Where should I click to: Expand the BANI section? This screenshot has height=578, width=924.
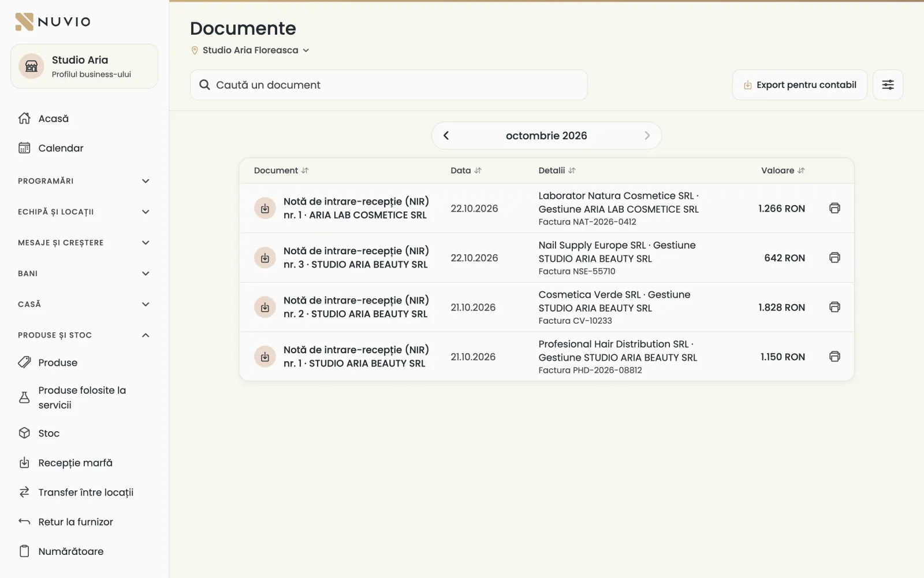(x=84, y=273)
